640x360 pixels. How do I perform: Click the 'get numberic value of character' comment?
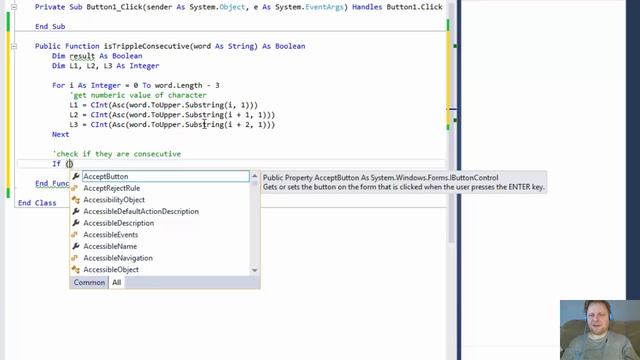click(138, 95)
